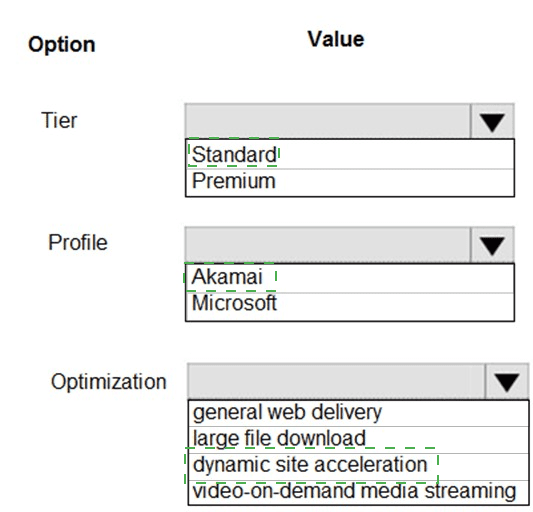533x512 pixels.
Task: Pick general web delivery optimization
Action: [359, 413]
